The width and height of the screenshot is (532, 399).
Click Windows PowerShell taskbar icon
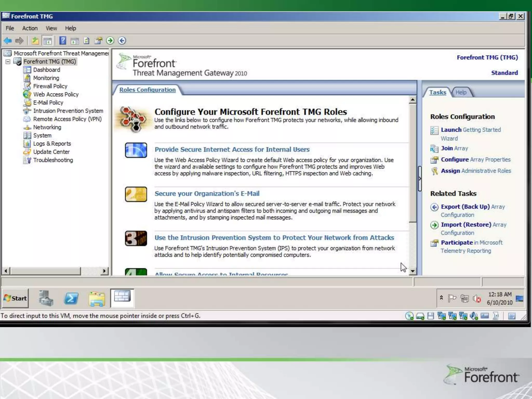pyautogui.click(x=71, y=298)
